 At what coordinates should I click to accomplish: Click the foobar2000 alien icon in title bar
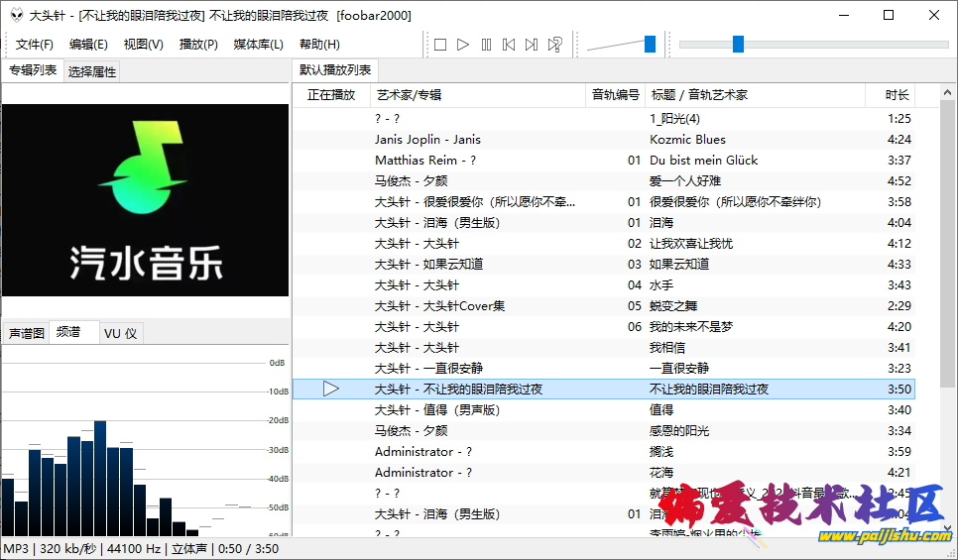[x=17, y=15]
